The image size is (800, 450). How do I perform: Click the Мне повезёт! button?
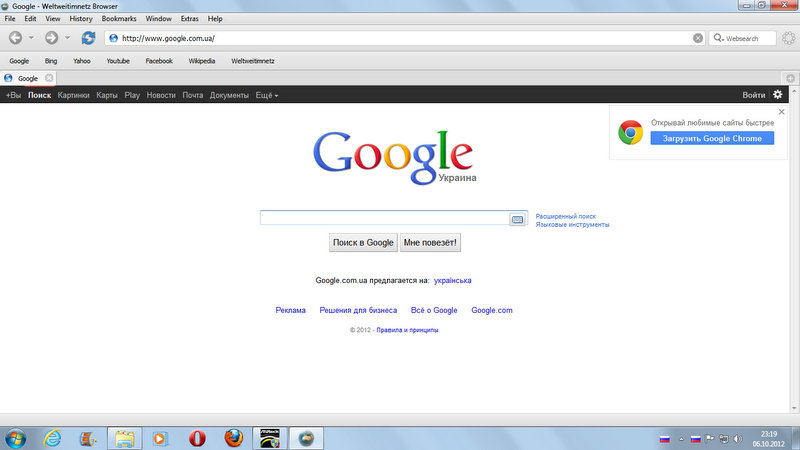[430, 243]
